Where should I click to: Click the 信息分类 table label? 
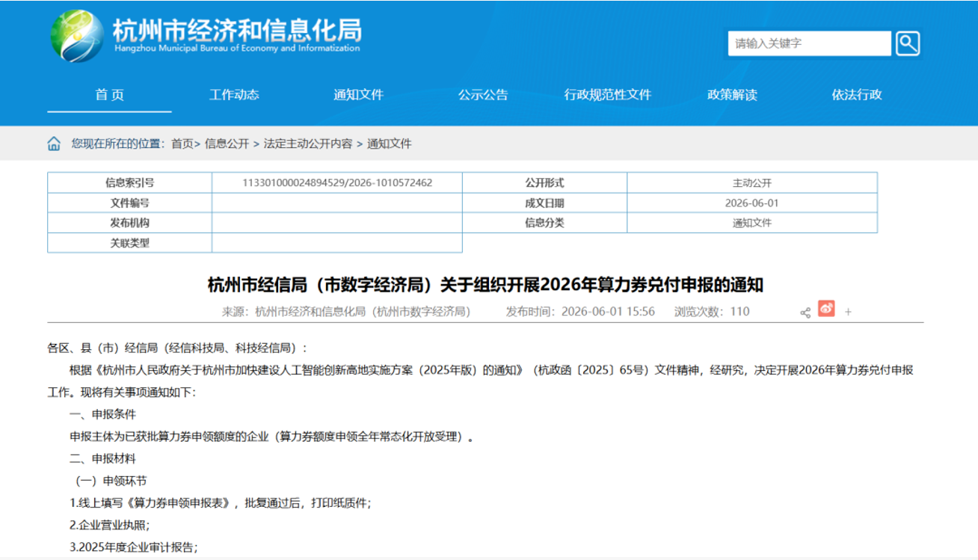(x=544, y=223)
